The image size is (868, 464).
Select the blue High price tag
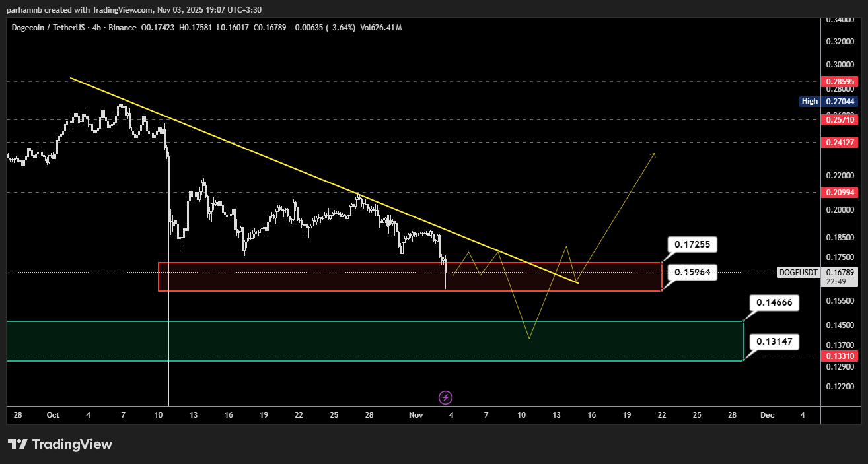(x=828, y=101)
